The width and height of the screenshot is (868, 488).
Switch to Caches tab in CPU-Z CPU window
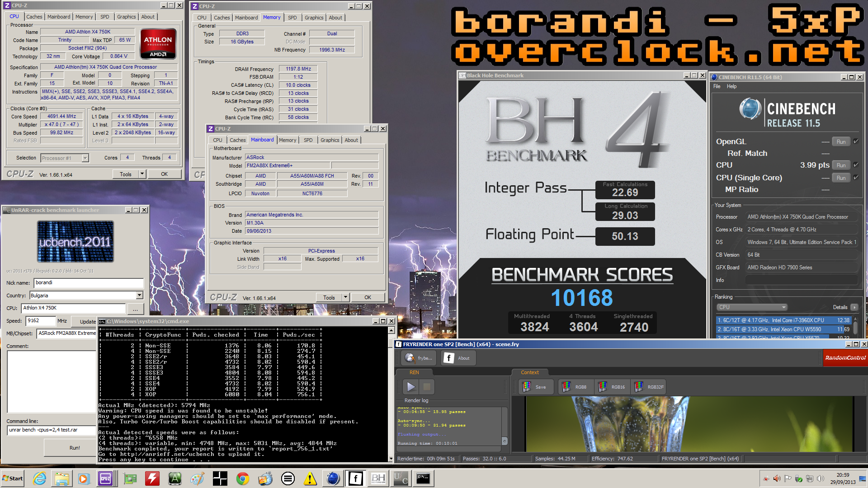[x=34, y=17]
